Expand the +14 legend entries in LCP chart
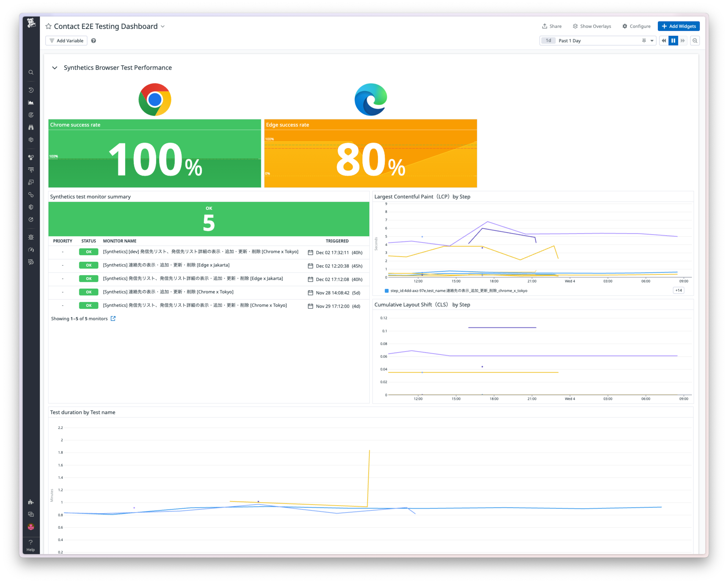Screen dimensions: 728x583 point(679,291)
